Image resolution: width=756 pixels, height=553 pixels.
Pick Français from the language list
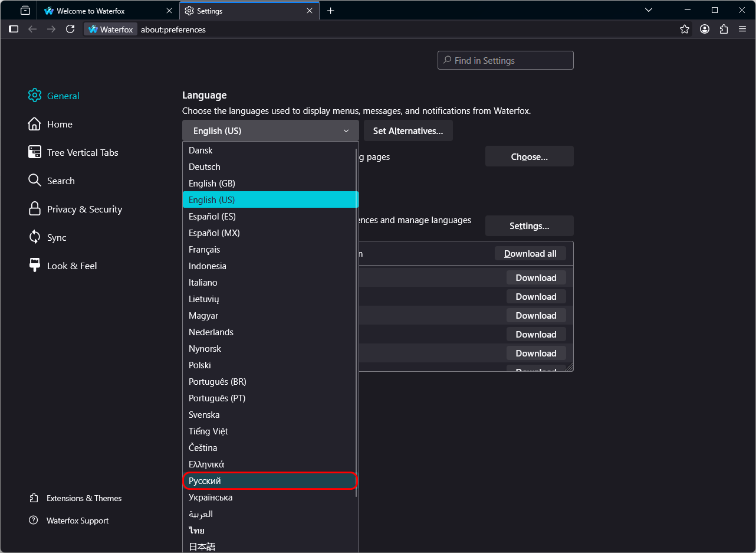[x=205, y=250]
